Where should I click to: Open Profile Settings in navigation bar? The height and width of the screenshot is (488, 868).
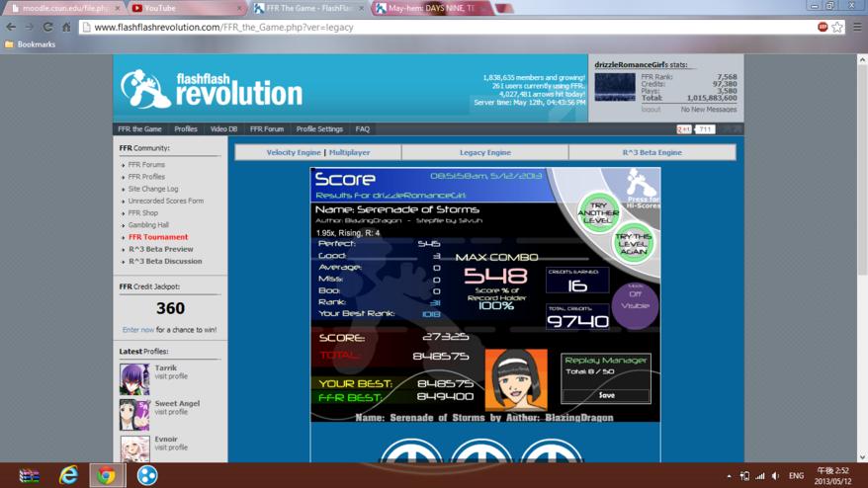coord(319,129)
